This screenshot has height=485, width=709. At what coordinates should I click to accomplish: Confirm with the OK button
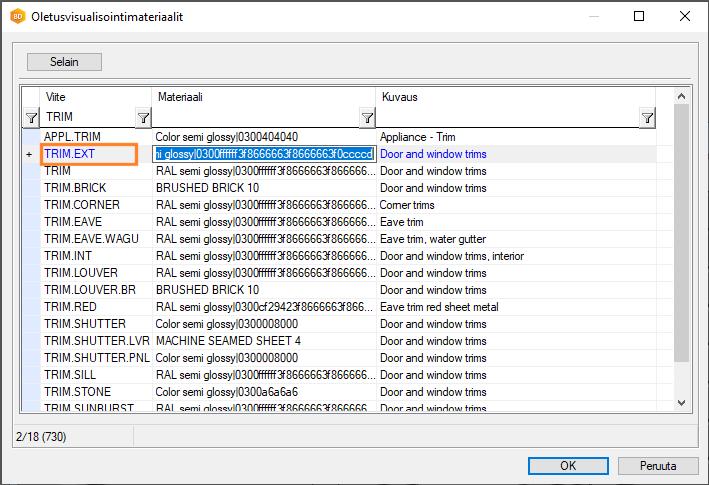(568, 465)
